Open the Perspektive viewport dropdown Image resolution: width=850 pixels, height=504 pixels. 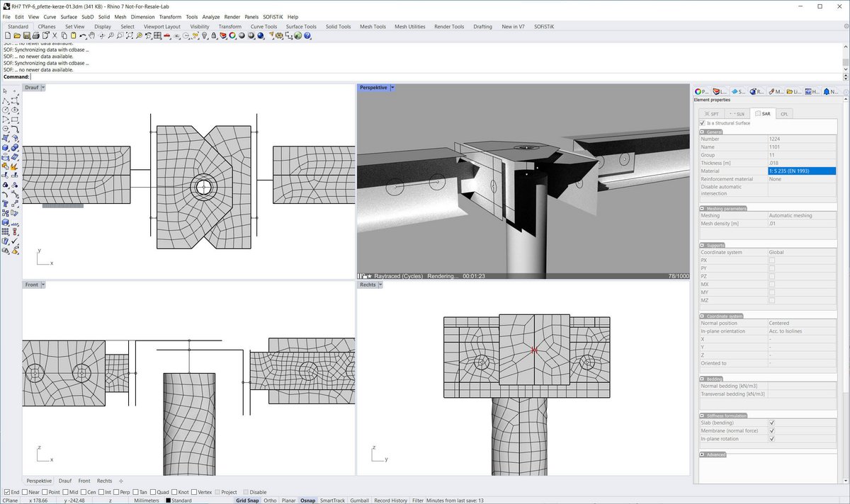click(x=392, y=87)
